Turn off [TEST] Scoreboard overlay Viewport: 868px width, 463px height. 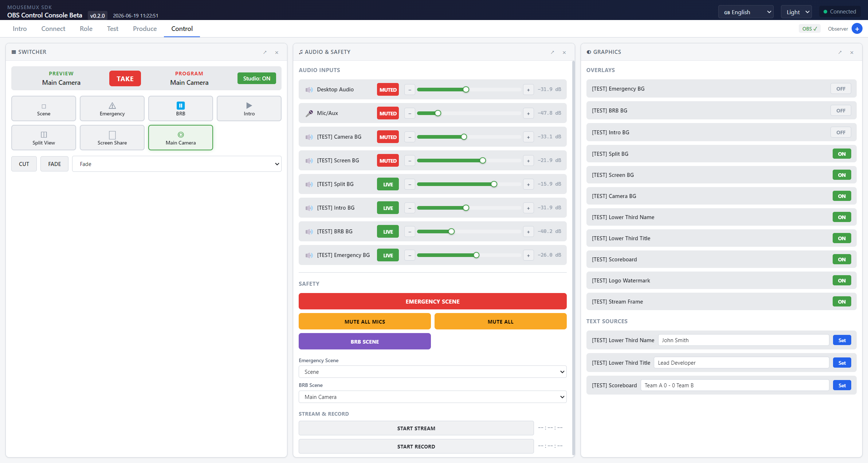[x=842, y=260]
